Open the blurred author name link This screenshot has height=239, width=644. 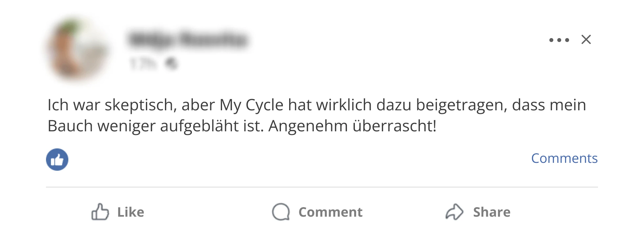tap(188, 40)
